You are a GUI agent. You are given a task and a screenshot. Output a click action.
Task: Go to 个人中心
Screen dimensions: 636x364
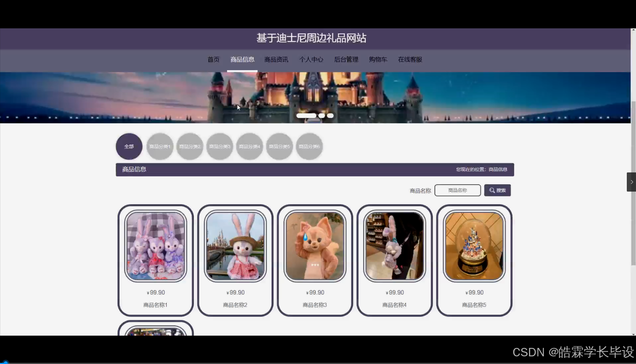[311, 59]
